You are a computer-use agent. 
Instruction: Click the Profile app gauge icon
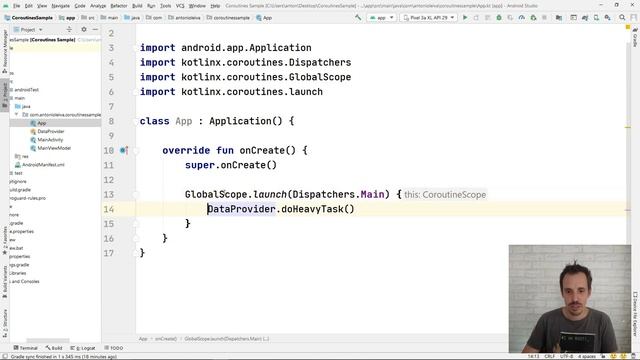[x=522, y=18]
